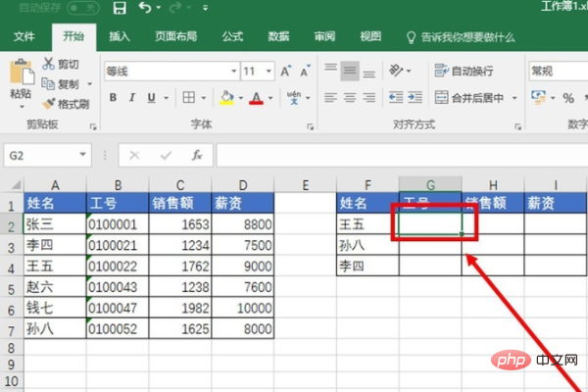Switch to the 视图 tab

click(370, 36)
